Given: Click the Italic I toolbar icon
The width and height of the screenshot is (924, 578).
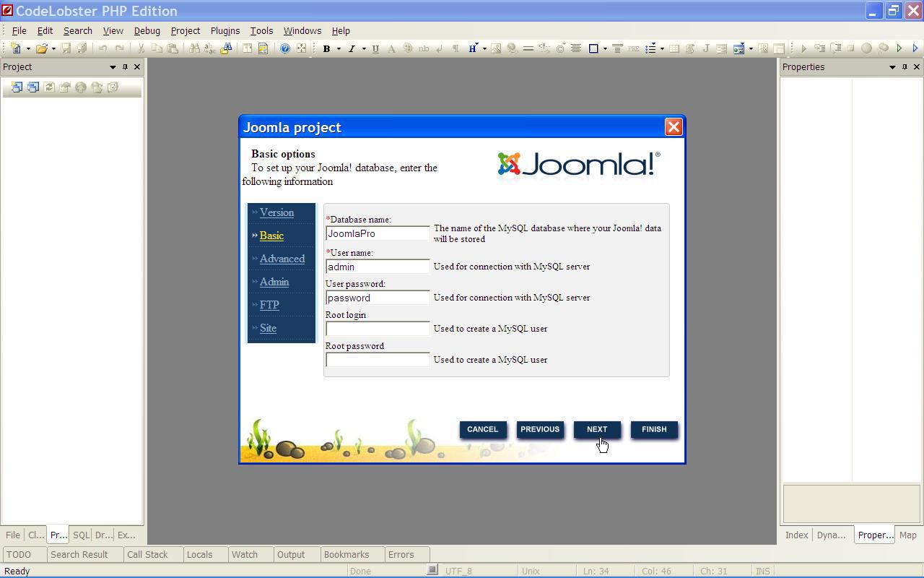Looking at the screenshot, I should tap(352, 48).
